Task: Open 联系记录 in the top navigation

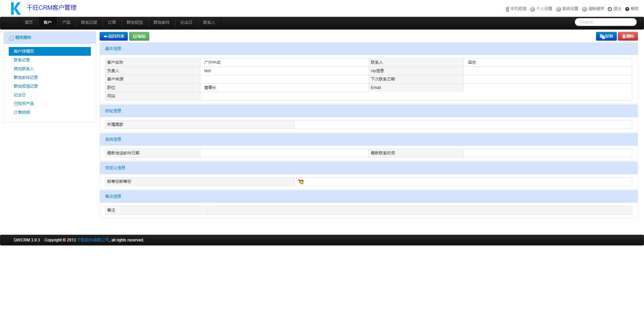Action: [x=89, y=22]
